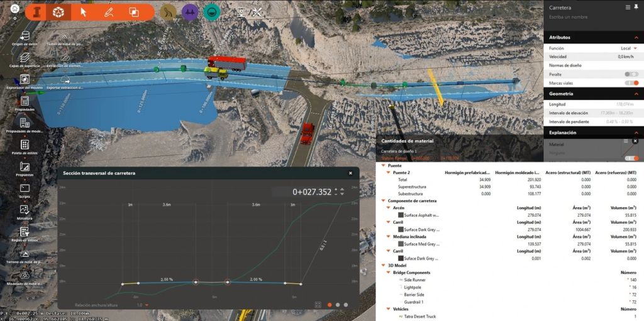Open the bridge design tools circle

(190, 12)
